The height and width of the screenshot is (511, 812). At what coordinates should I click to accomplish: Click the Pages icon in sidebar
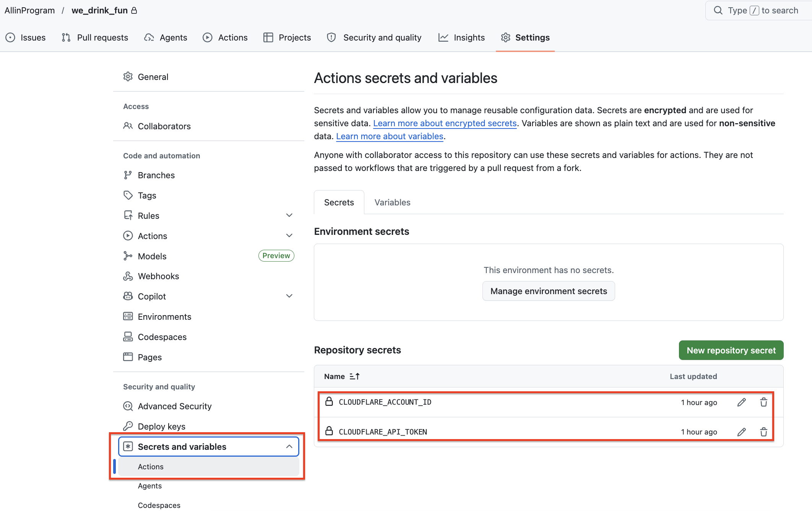pyautogui.click(x=128, y=357)
